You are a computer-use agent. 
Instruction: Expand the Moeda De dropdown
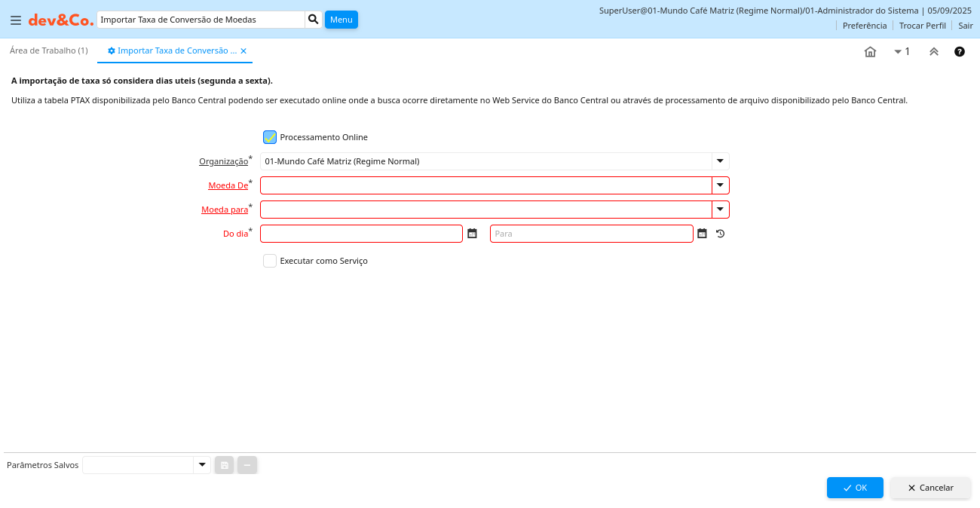[720, 185]
